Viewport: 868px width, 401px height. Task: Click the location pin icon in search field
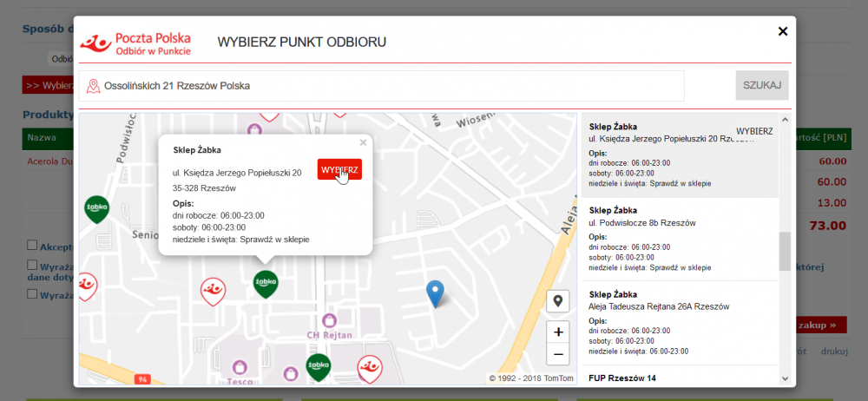click(94, 86)
